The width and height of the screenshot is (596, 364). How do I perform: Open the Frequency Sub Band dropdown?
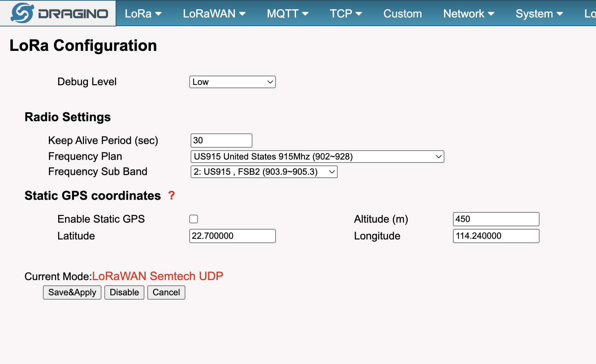pos(264,172)
